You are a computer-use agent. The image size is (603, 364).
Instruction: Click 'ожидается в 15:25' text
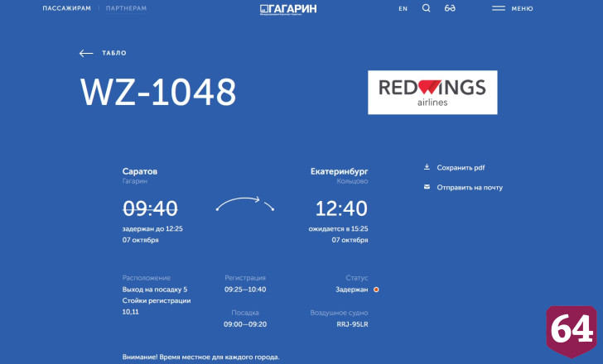[x=338, y=228]
